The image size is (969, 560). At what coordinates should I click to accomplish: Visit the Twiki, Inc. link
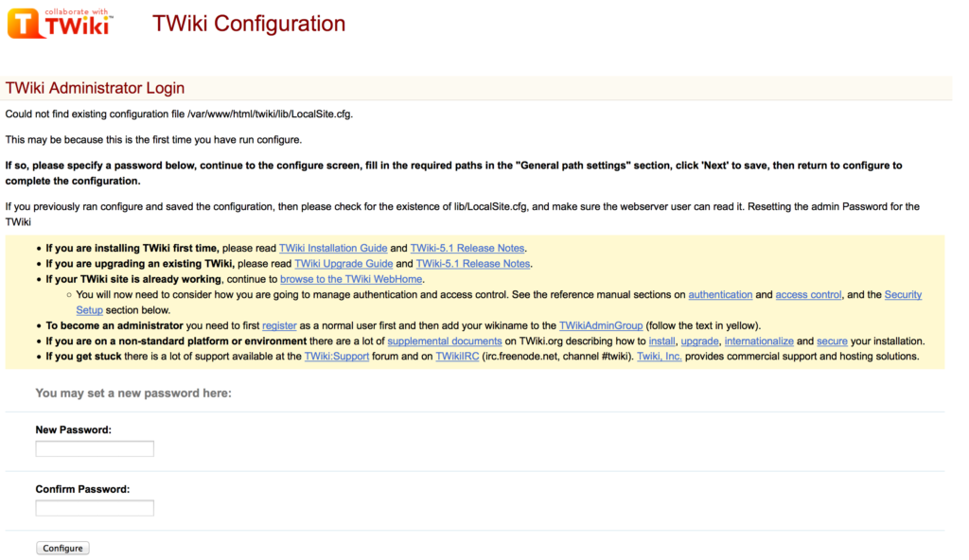(x=660, y=356)
